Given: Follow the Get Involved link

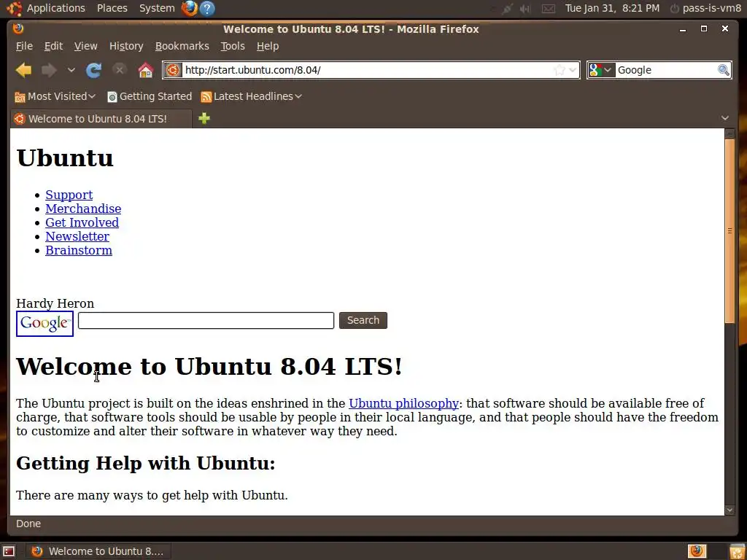Looking at the screenshot, I should coord(82,222).
